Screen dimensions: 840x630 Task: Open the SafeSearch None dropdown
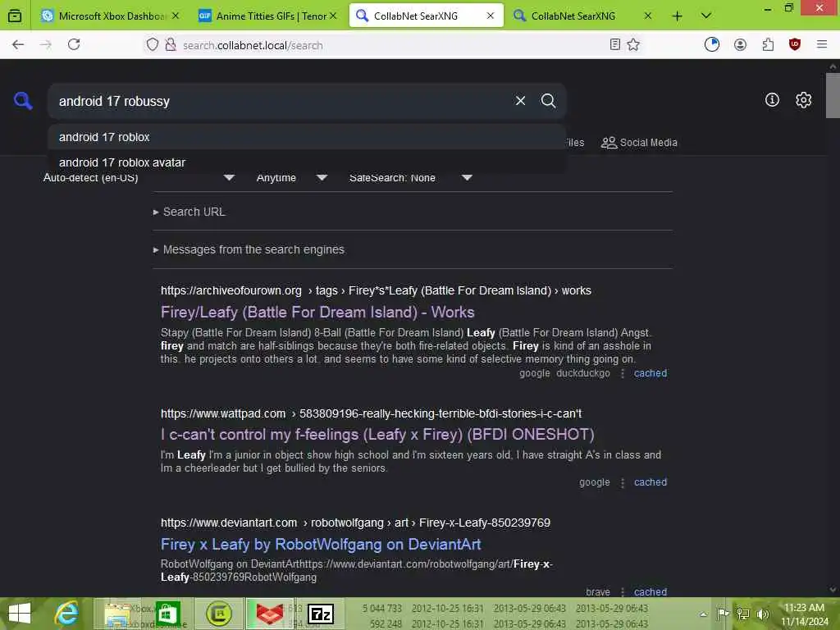411,177
